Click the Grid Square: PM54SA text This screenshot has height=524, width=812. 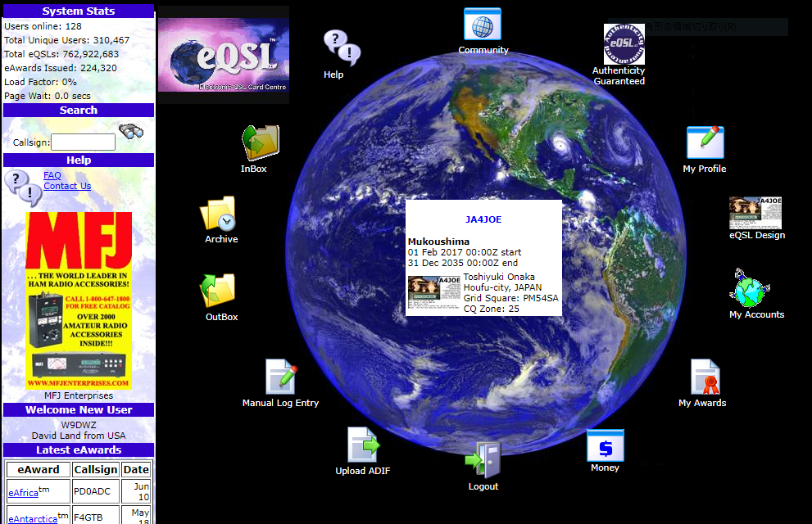point(510,298)
